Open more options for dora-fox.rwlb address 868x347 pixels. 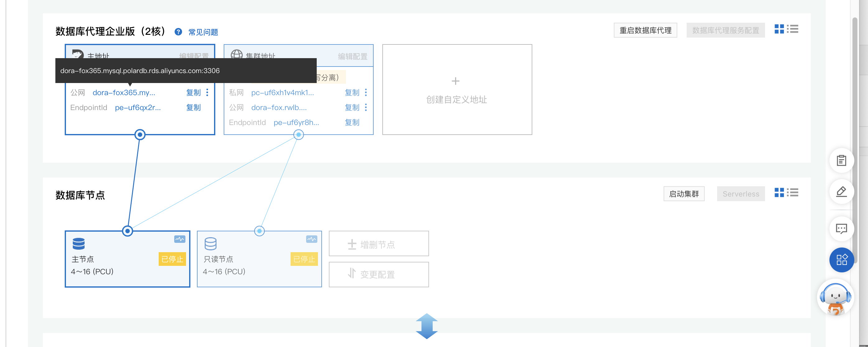(x=366, y=108)
